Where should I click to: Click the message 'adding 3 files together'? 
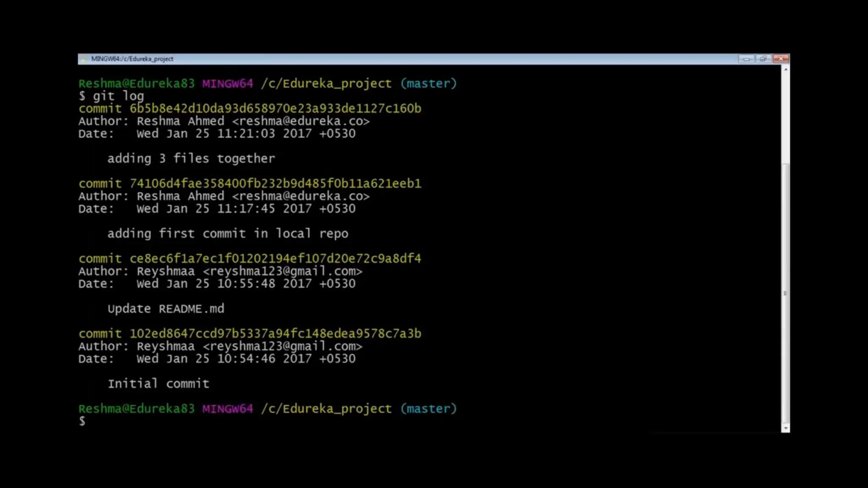pyautogui.click(x=191, y=158)
